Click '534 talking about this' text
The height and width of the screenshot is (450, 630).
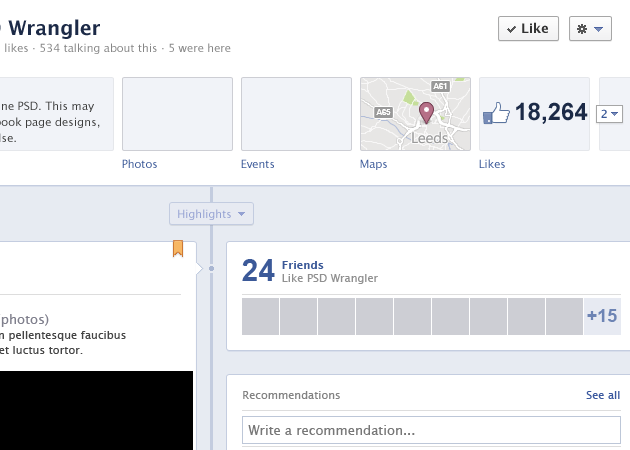click(x=98, y=48)
